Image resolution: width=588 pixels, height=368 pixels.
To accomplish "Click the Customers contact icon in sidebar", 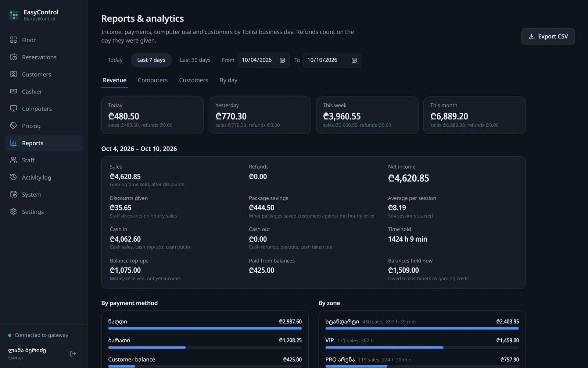I will tap(14, 74).
